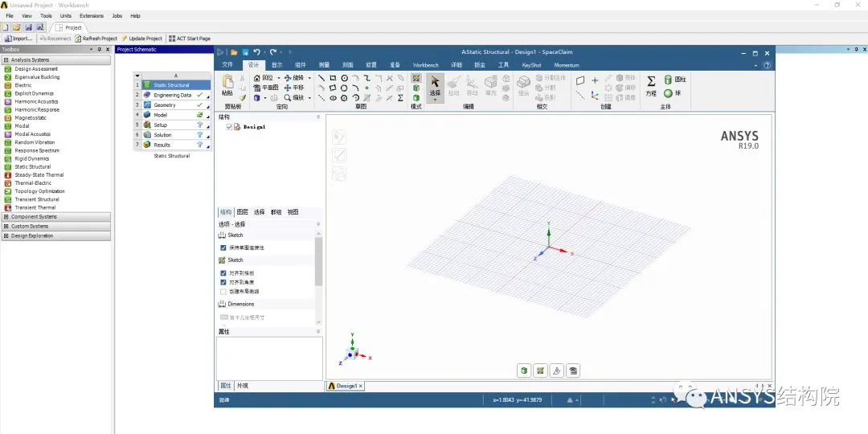The image size is (868, 434).
Task: Click the Redo arrow in SpaceClaim title bar
Action: (273, 52)
